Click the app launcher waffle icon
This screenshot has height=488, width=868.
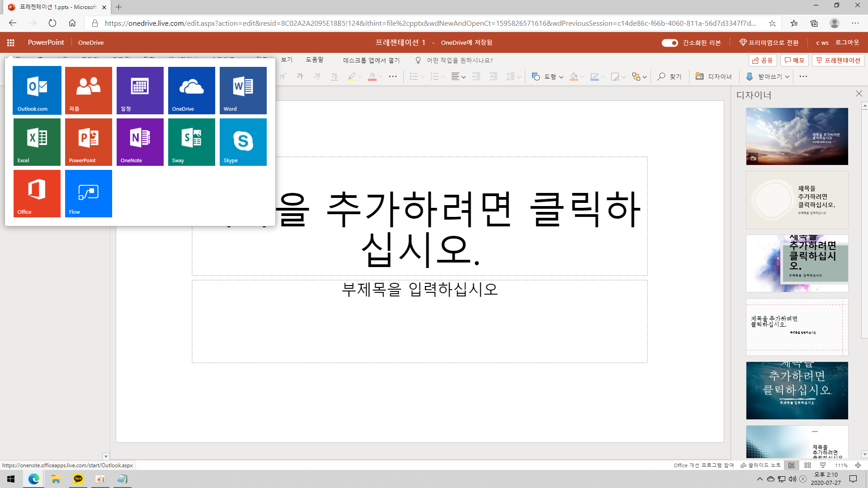pos(11,42)
